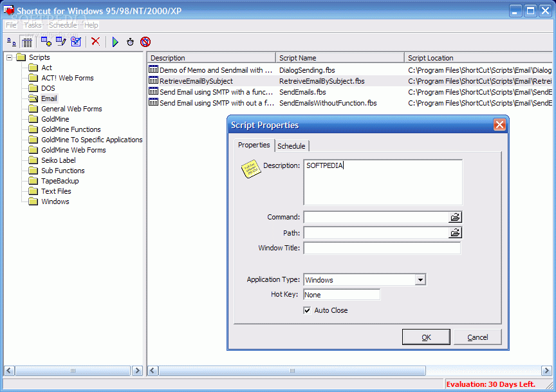Add a new script with the plus icon

[46, 42]
